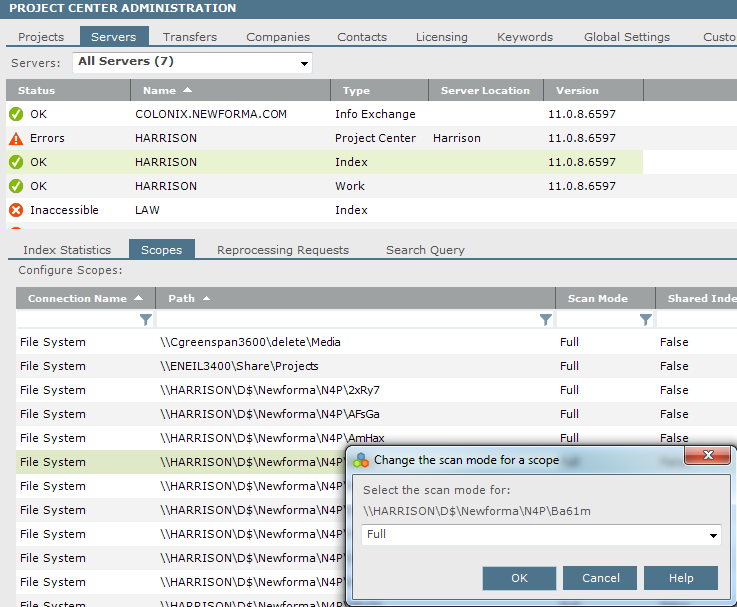
Task: Click the Type column header
Action: (x=379, y=90)
